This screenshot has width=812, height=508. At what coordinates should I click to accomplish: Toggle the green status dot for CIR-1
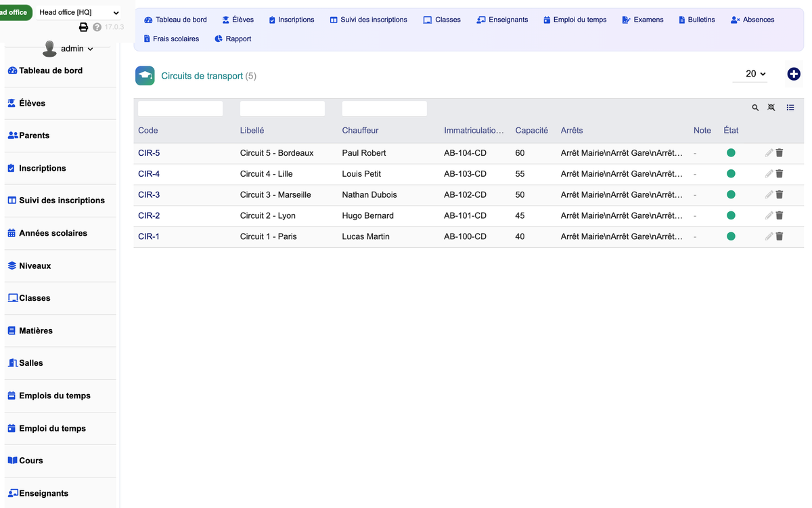(x=731, y=237)
